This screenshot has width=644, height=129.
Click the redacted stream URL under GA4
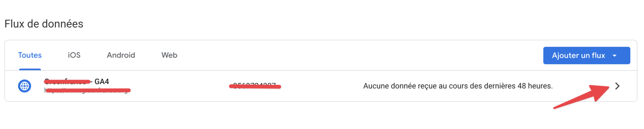tap(87, 91)
